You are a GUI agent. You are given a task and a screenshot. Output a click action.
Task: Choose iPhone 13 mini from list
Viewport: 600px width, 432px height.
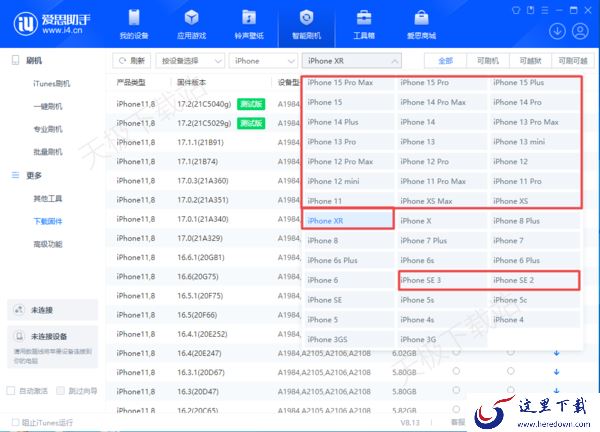[x=535, y=142]
